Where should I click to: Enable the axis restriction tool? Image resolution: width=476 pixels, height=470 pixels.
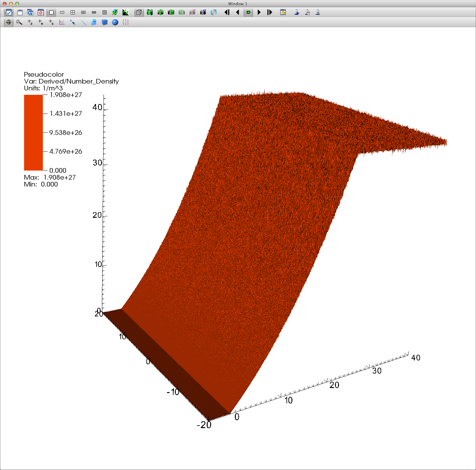pyautogui.click(x=126, y=22)
